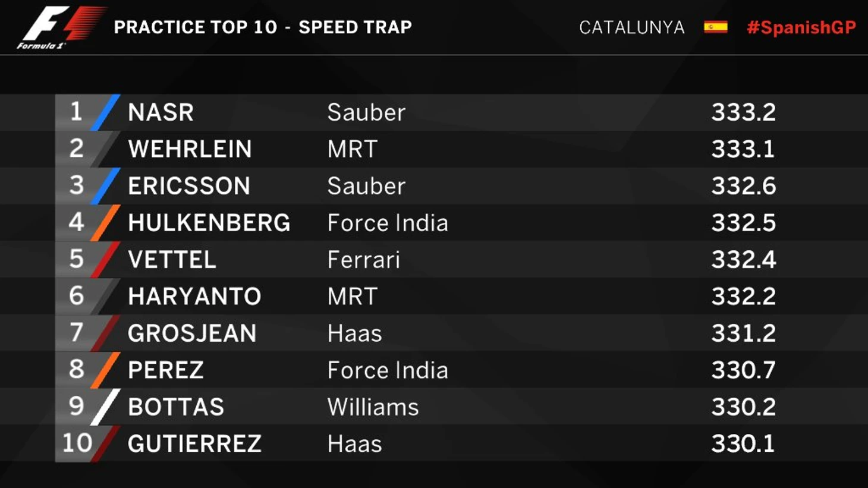Open the #SpanishGP hashtag
The width and height of the screenshot is (868, 488).
pyautogui.click(x=801, y=27)
